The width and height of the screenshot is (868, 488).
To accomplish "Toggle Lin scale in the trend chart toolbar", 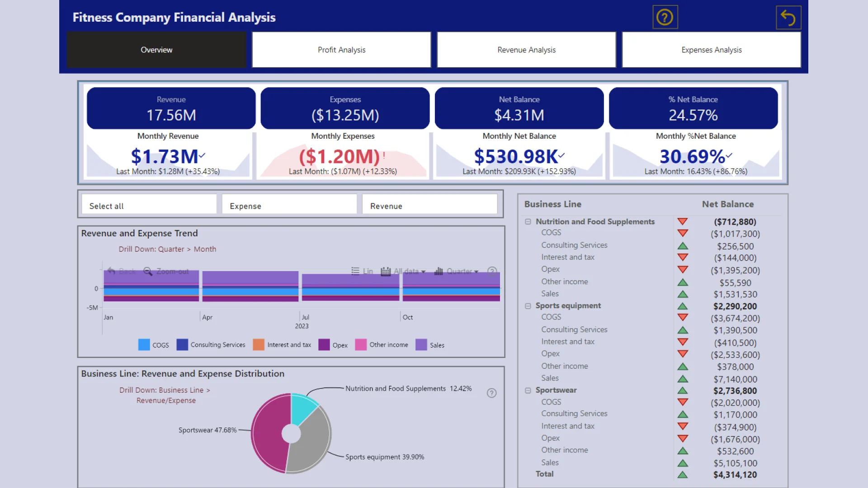I will 362,271.
